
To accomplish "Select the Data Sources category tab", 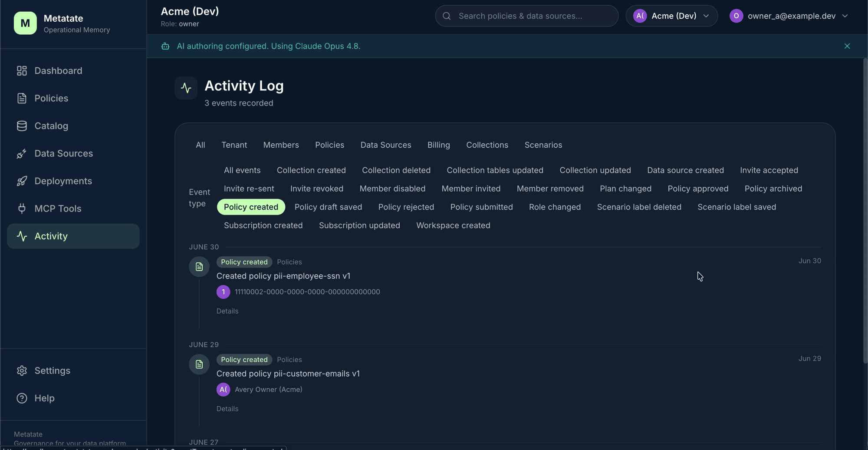I will (386, 145).
